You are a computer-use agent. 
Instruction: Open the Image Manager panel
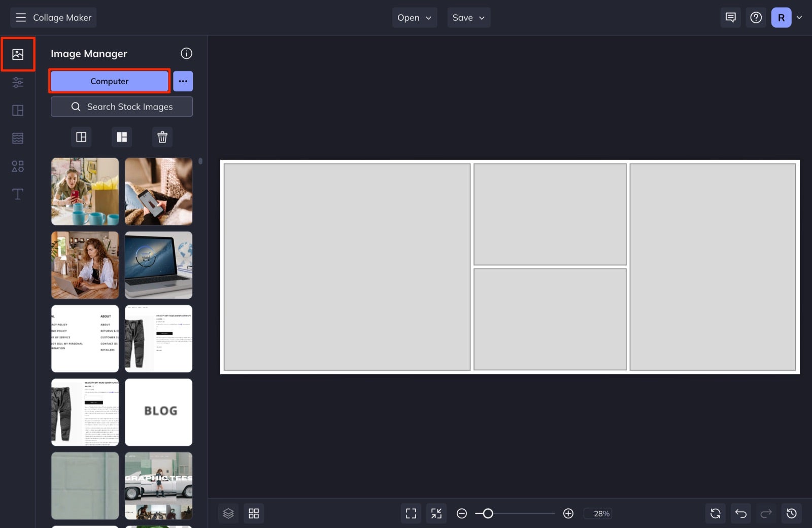coord(18,53)
